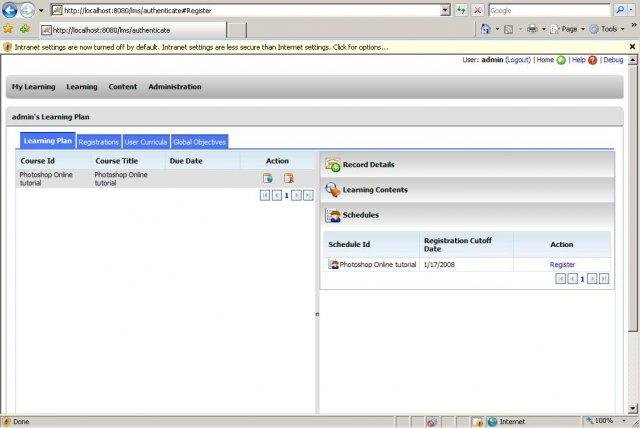Image resolution: width=640 pixels, height=428 pixels.
Task: Click the Home link in header
Action: (545, 60)
